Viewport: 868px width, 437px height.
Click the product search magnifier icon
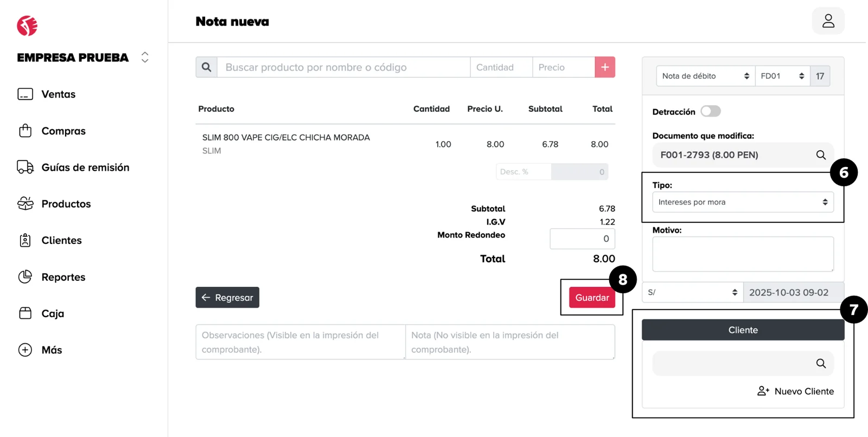(x=207, y=67)
